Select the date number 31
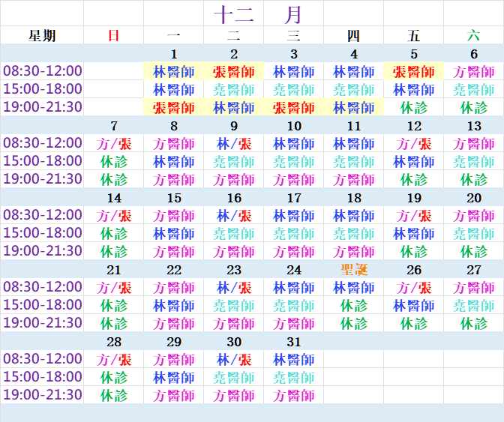504x422 pixels. [x=294, y=342]
